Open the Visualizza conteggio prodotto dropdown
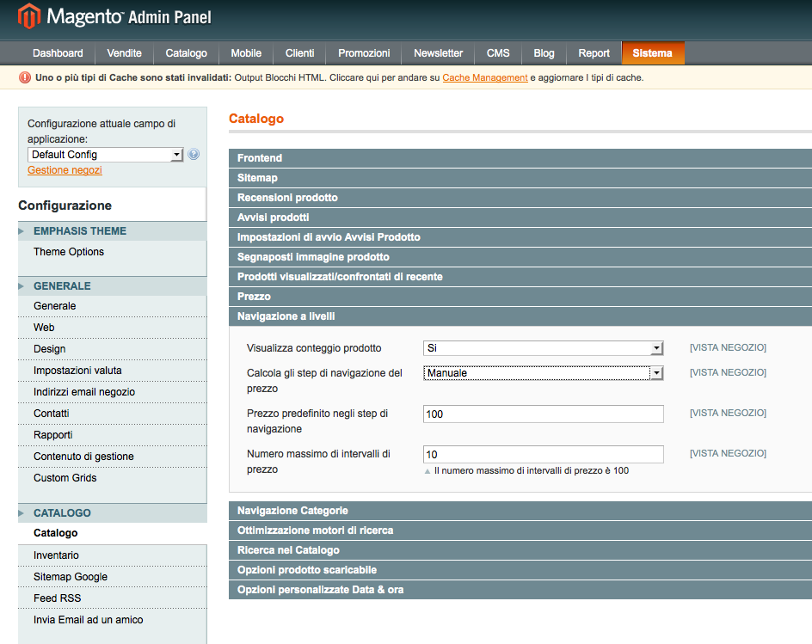 pos(543,348)
